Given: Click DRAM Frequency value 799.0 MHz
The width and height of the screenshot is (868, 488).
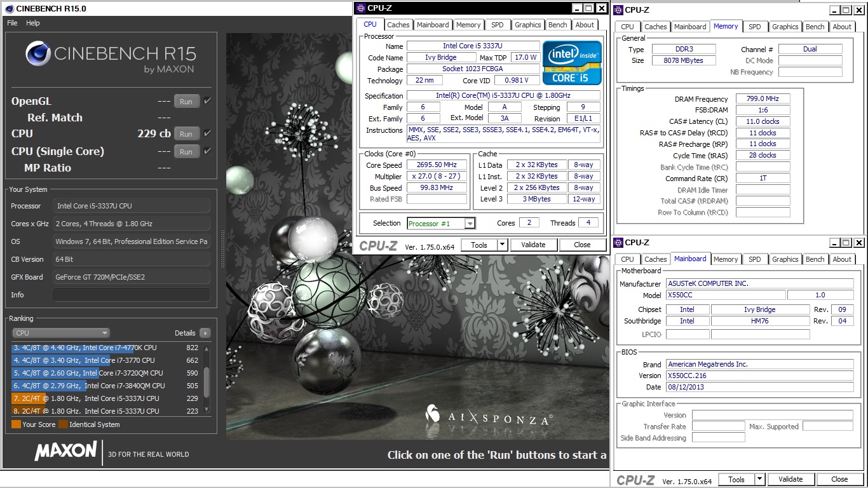Looking at the screenshot, I should [763, 98].
